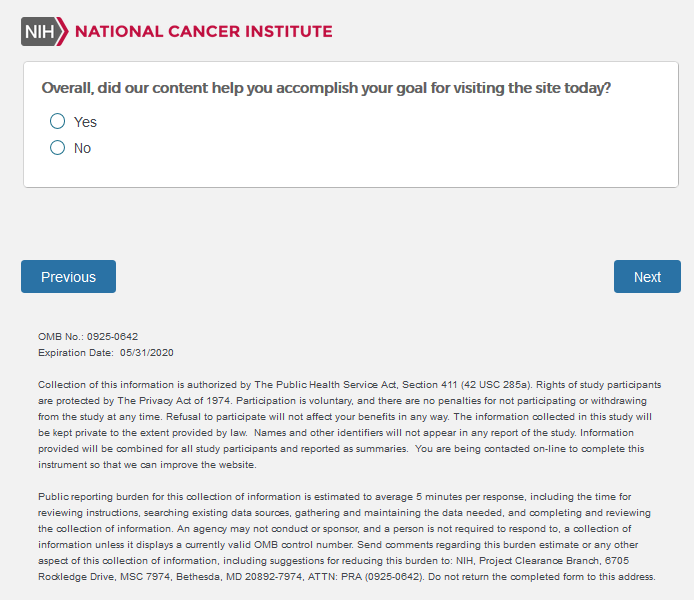The image size is (694, 600).
Task: Click the "Collection of this information" paragraph
Action: pyautogui.click(x=347, y=424)
